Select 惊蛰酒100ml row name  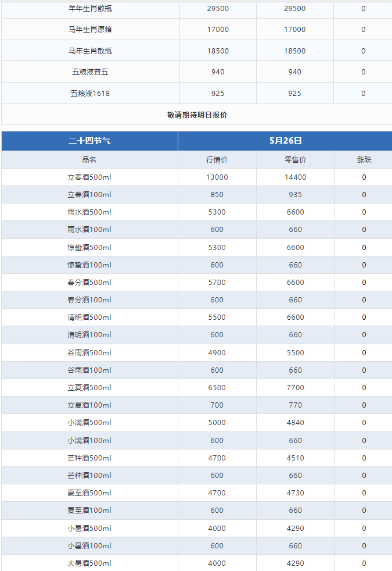point(89,265)
